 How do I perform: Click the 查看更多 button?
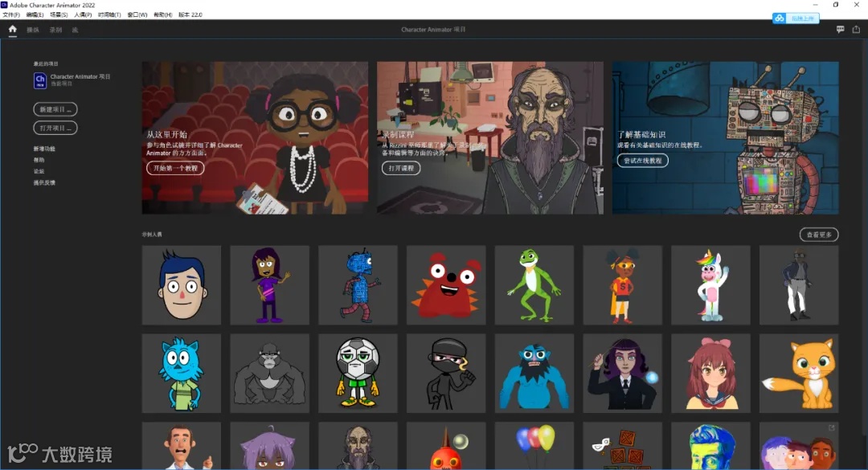(x=819, y=235)
